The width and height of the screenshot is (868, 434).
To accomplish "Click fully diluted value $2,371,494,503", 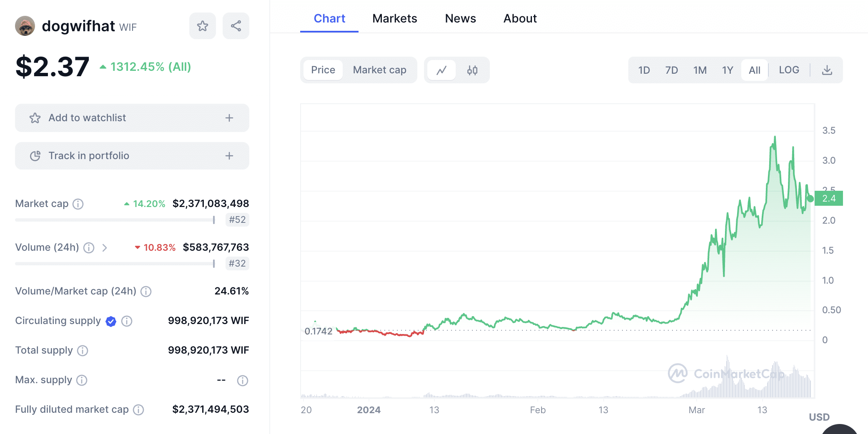I will pos(211,409).
